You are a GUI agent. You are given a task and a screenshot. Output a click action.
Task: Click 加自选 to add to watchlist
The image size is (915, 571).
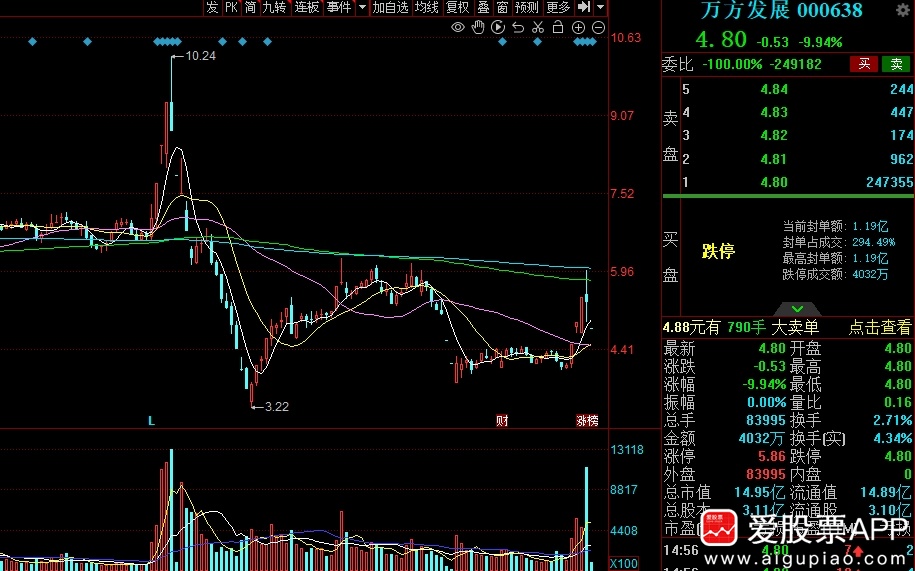[390, 7]
